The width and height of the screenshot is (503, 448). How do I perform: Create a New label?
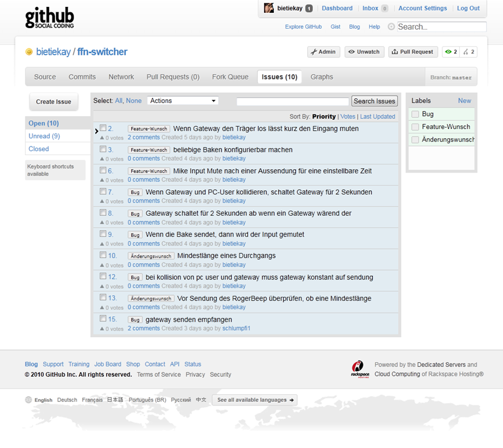coord(465,101)
